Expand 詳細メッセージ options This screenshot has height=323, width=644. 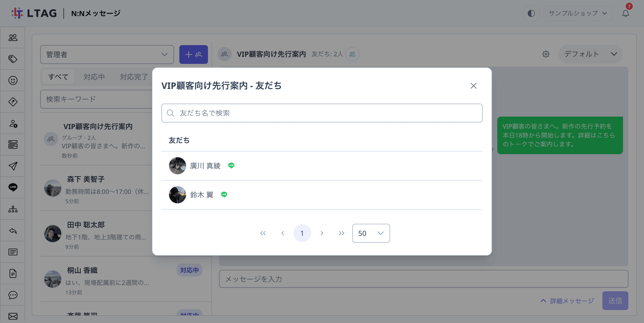pos(567,300)
